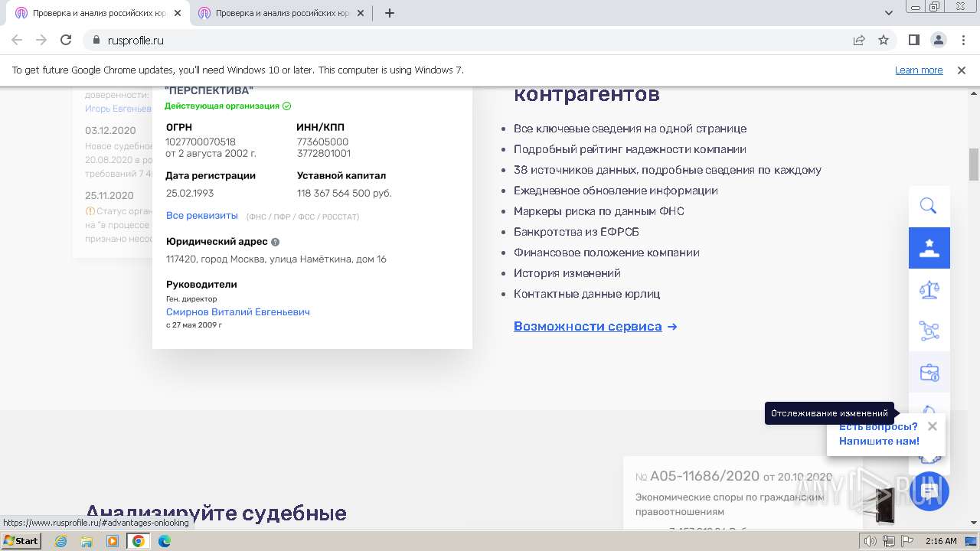Open the Action Center flag icon
The height and width of the screenshot is (551, 980).
pyautogui.click(x=906, y=541)
